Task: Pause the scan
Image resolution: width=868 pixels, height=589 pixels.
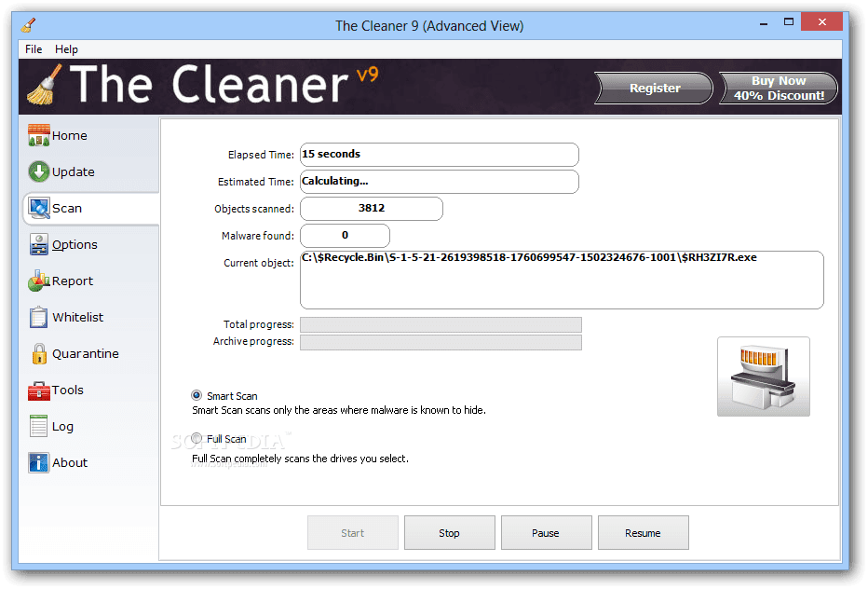Action: pos(547,533)
